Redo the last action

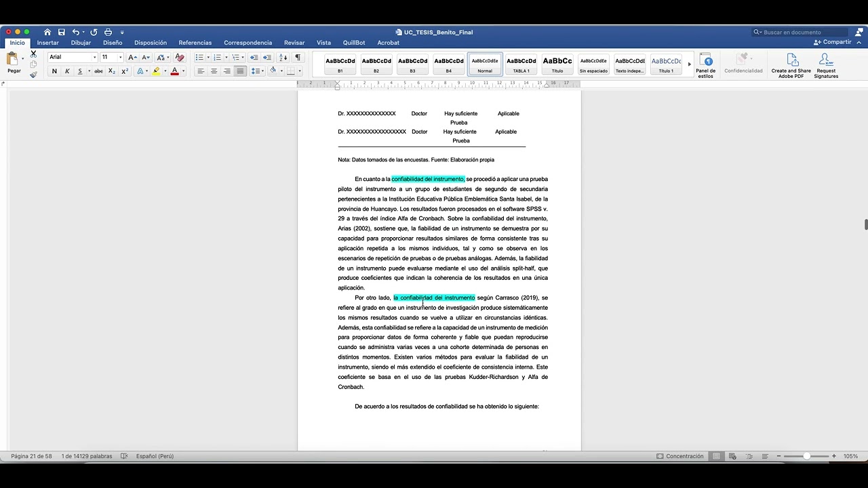[94, 32]
